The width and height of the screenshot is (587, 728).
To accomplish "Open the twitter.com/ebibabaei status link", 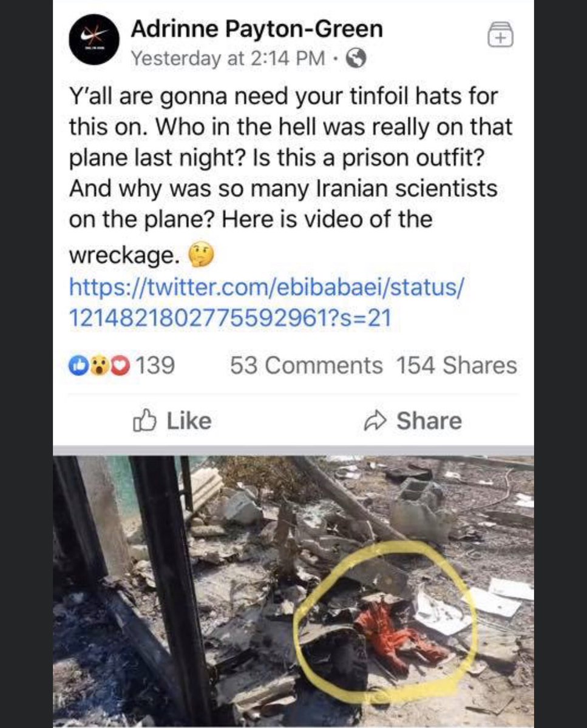I will 267,301.
